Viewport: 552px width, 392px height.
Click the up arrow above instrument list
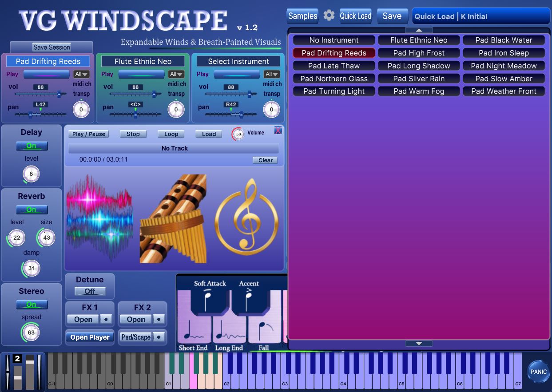[x=419, y=30]
